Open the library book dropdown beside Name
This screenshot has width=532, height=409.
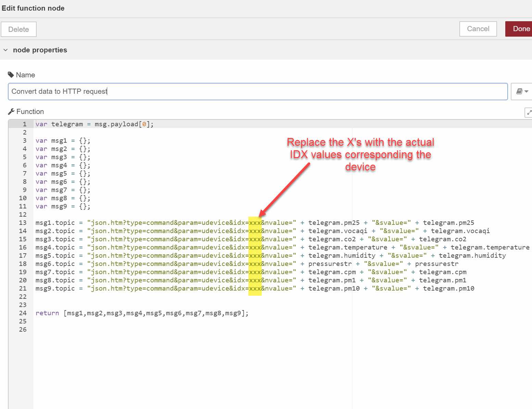tap(522, 91)
